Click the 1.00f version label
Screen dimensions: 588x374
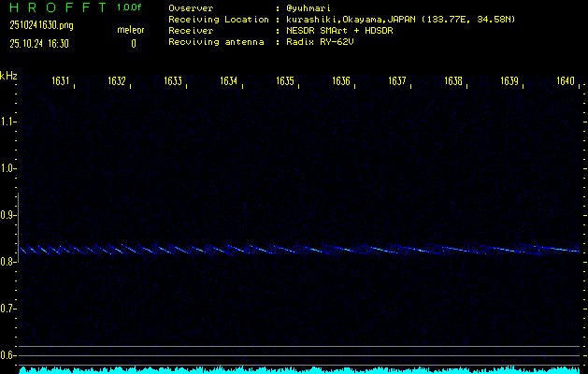(130, 7)
